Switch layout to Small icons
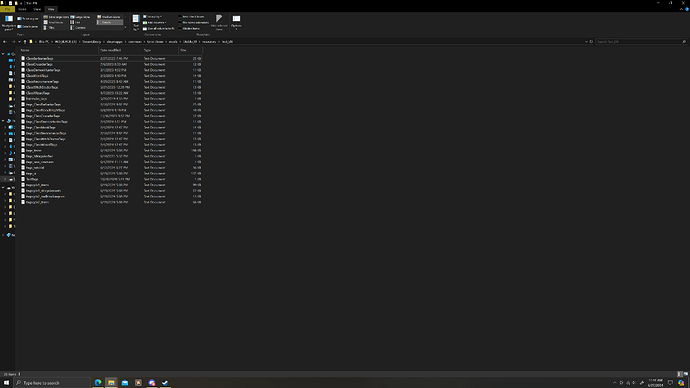Viewport: 690px width, 388px height. (x=54, y=22)
